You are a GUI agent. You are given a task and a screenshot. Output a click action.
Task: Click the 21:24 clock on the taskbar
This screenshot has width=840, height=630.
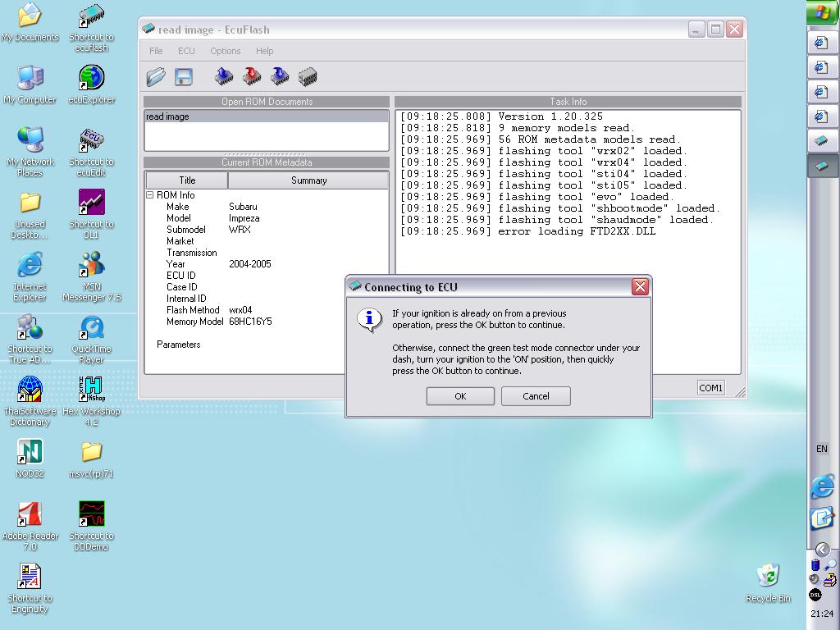pos(822,614)
